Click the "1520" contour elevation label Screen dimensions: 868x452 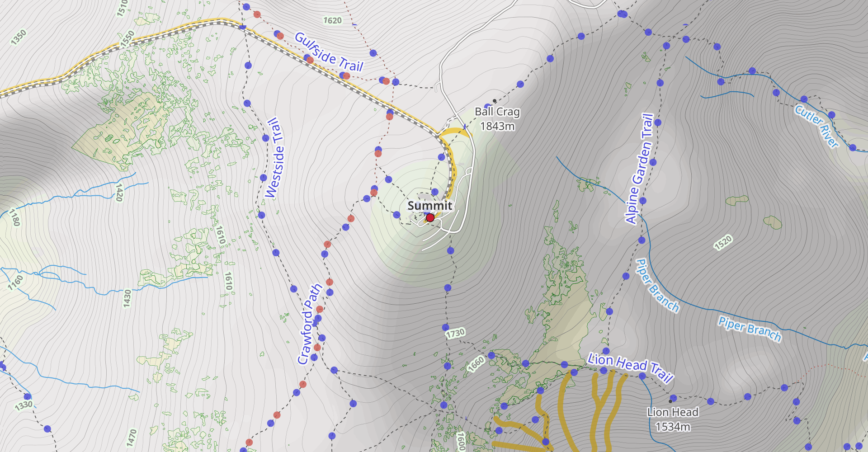[x=723, y=243]
